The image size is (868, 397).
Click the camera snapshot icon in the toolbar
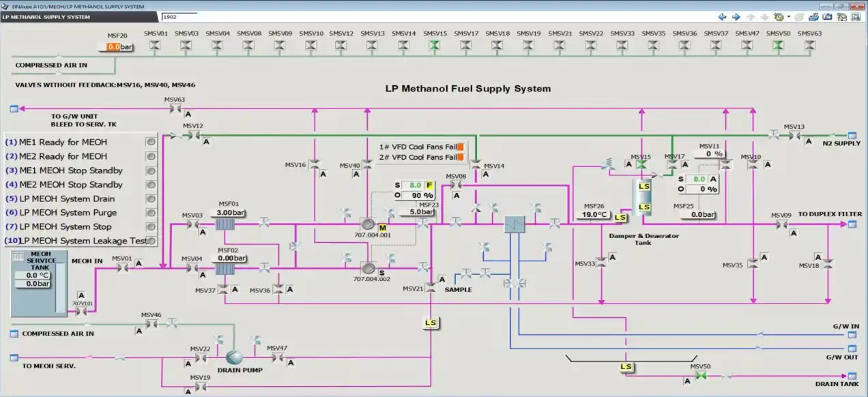click(827, 16)
